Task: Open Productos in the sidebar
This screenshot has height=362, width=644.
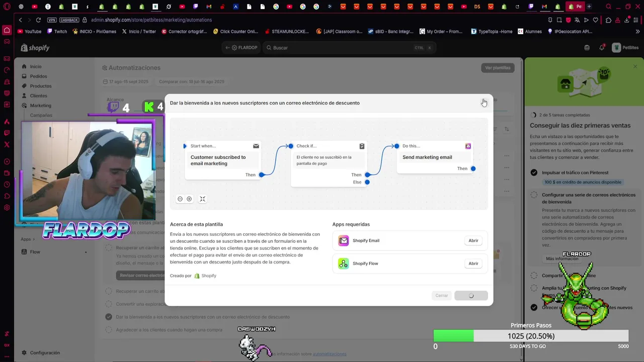Action: (x=40, y=86)
